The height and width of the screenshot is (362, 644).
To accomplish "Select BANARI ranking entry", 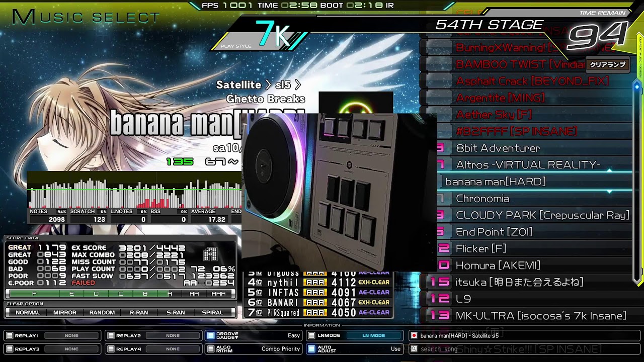I will pos(319,303).
